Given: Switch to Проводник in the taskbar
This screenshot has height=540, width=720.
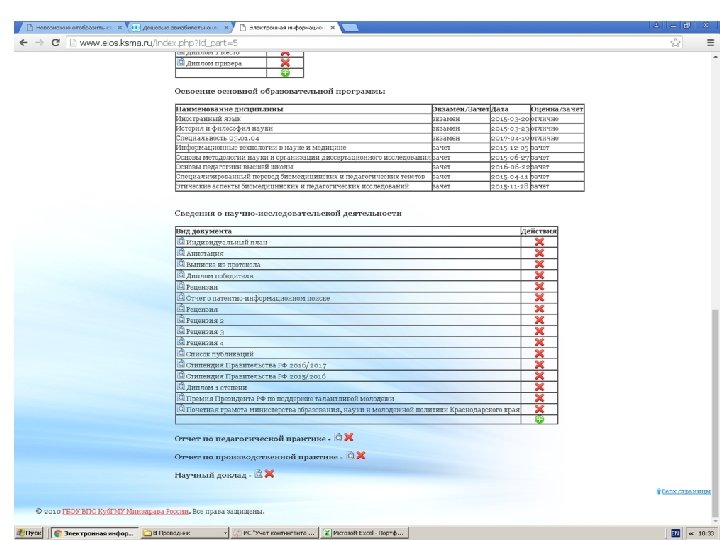Looking at the screenshot, I should 185,533.
